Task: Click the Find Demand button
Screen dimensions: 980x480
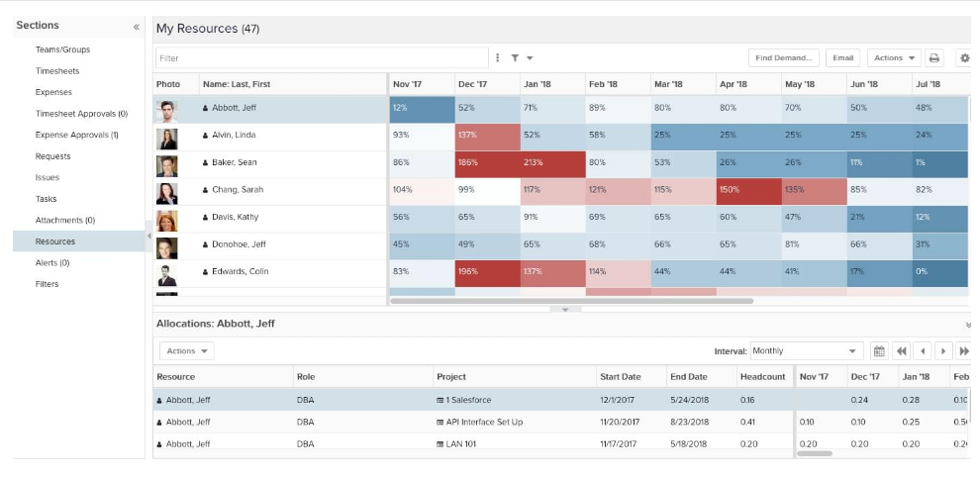Action: pyautogui.click(x=783, y=58)
